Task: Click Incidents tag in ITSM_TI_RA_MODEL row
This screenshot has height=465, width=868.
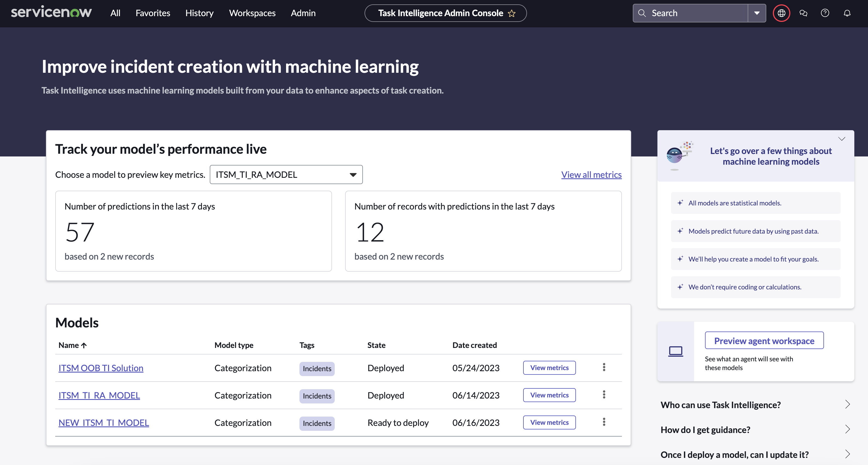Action: pyautogui.click(x=317, y=396)
